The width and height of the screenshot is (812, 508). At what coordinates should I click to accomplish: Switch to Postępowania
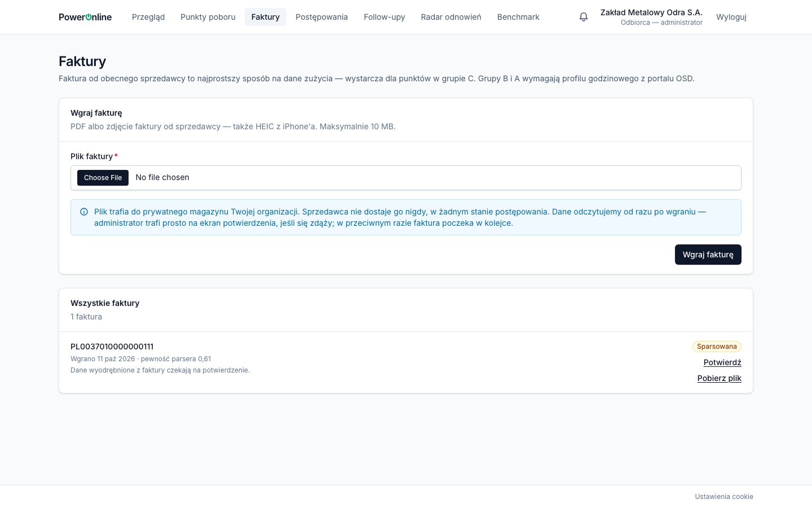[x=321, y=17]
